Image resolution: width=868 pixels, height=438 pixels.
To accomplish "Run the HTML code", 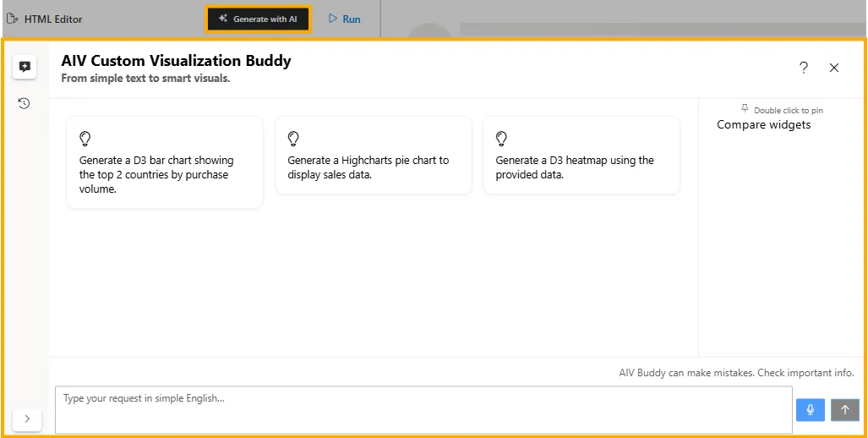I will click(344, 19).
